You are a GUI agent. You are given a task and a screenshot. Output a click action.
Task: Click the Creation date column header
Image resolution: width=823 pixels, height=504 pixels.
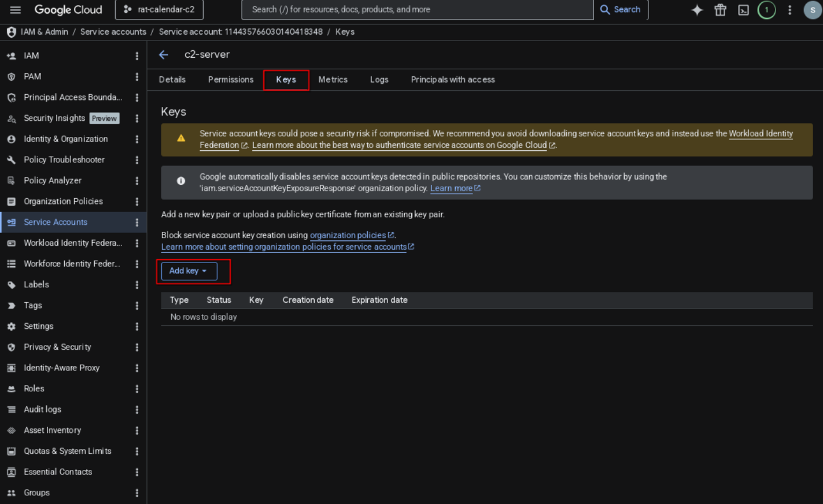(x=308, y=300)
